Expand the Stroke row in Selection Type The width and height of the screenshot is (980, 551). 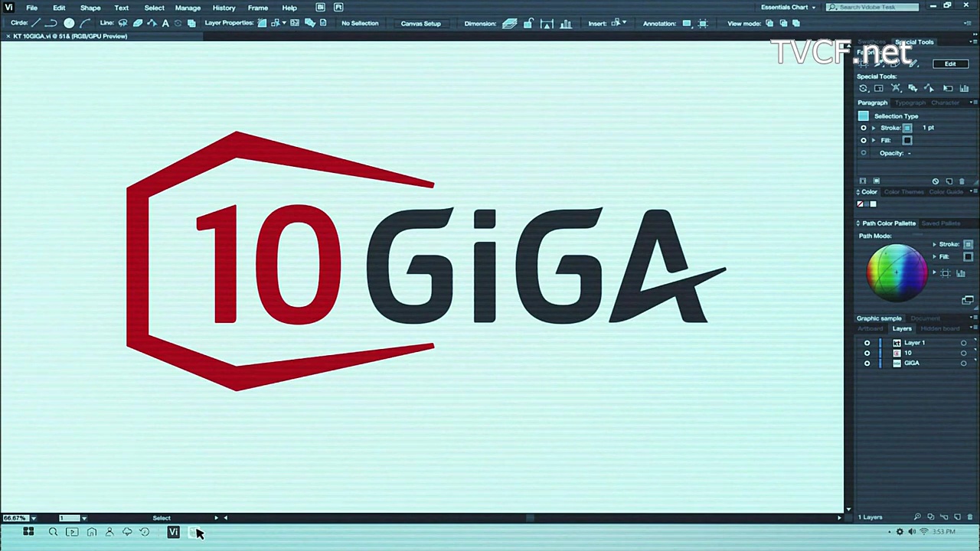(x=874, y=128)
